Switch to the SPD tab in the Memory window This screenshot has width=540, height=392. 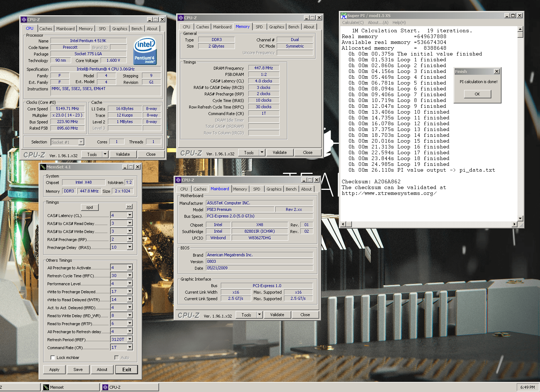pos(259,27)
